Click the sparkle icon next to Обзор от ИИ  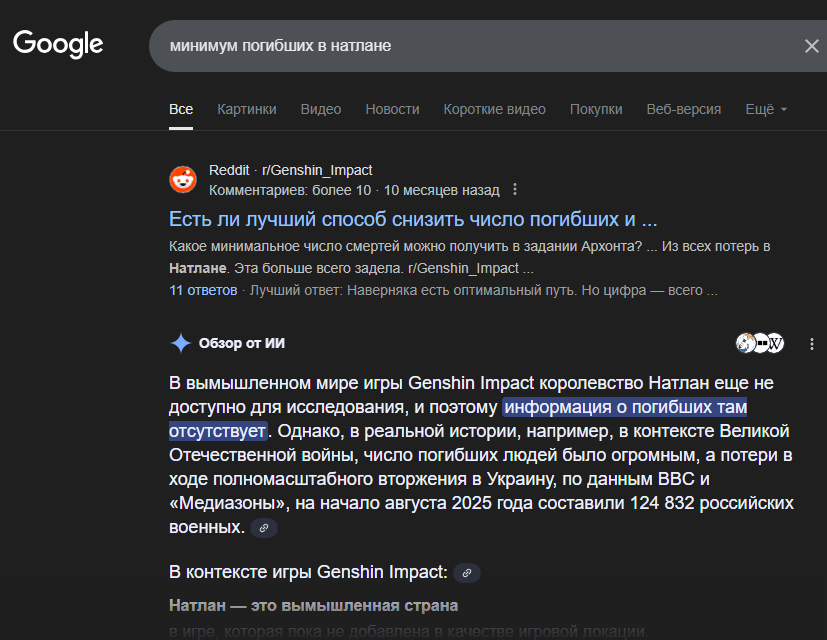(181, 343)
